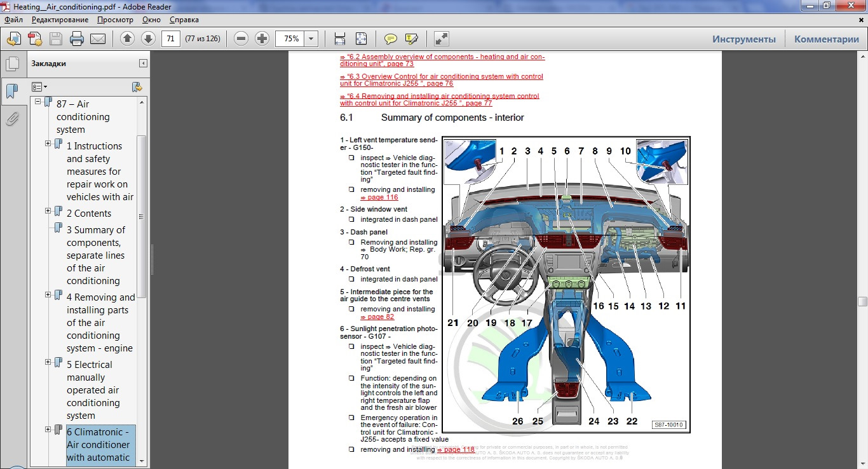Open the bookmarks options menu

pos(39,87)
